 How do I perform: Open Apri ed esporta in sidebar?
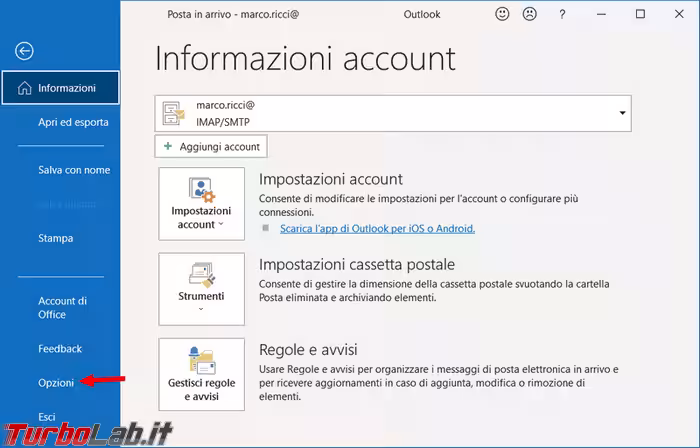pos(73,122)
